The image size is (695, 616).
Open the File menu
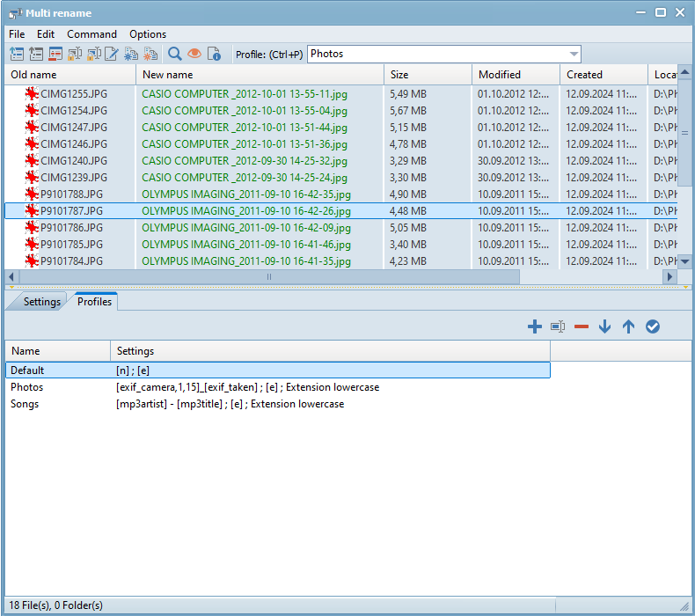point(17,34)
